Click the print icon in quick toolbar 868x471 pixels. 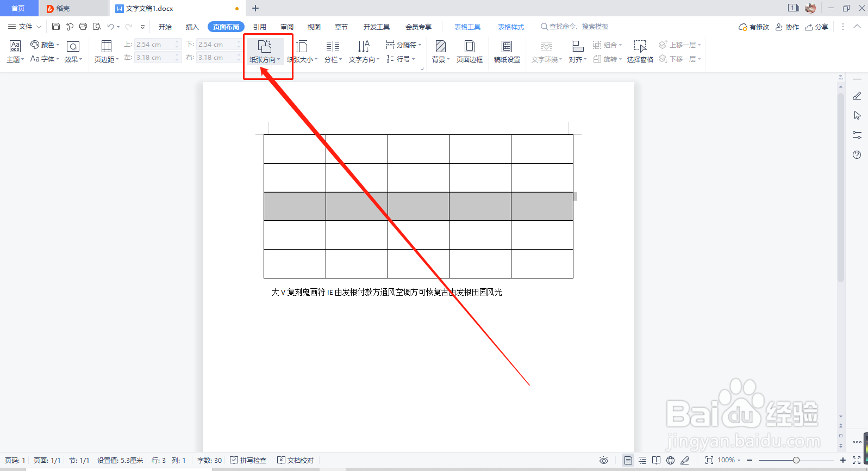point(83,26)
